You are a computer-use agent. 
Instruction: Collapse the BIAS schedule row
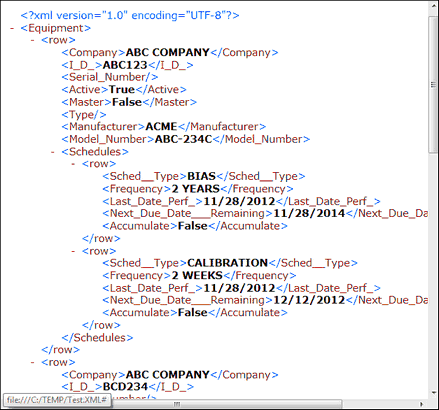pos(73,164)
